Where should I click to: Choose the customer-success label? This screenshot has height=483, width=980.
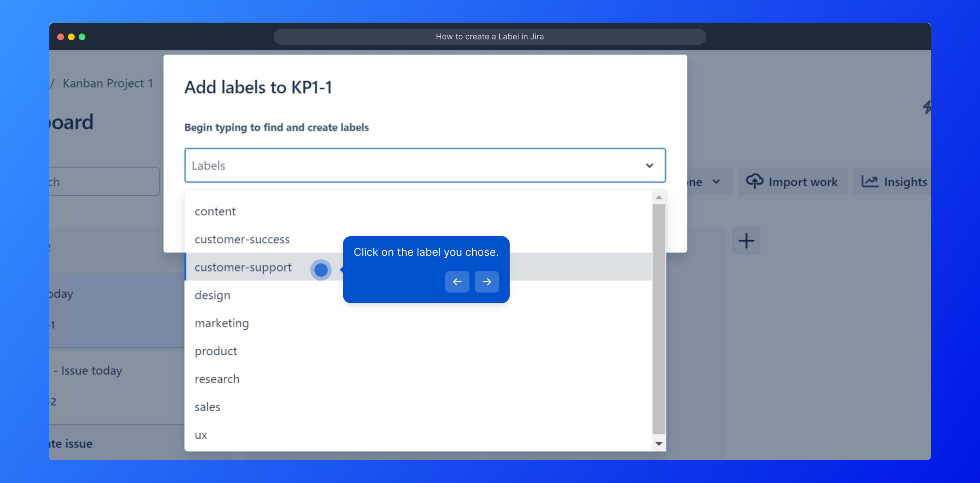(x=242, y=240)
